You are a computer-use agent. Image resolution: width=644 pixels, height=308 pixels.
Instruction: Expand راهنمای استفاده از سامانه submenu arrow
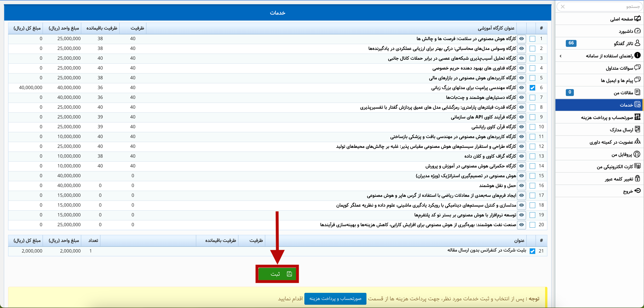[x=560, y=56]
